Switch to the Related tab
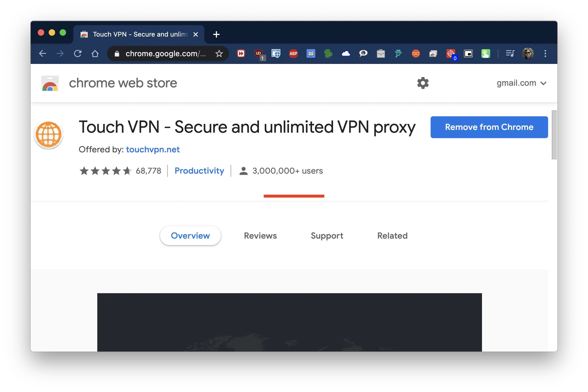The height and width of the screenshot is (392, 588). pos(392,236)
